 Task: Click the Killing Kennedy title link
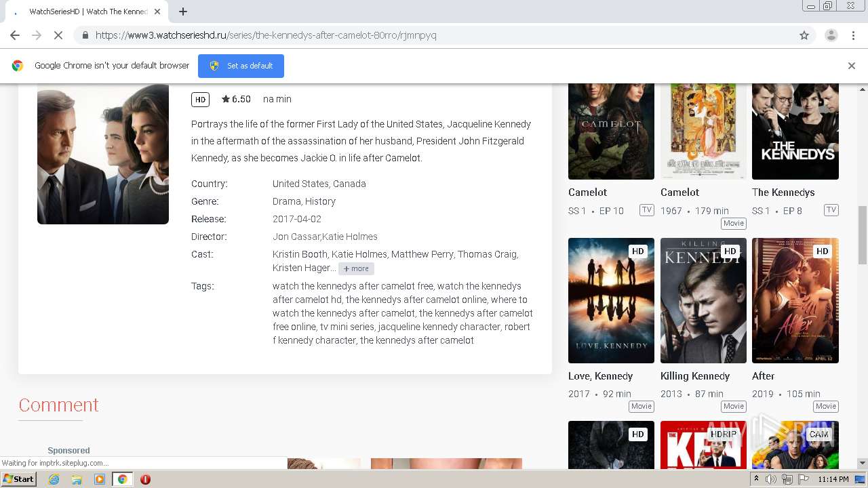[x=695, y=376]
